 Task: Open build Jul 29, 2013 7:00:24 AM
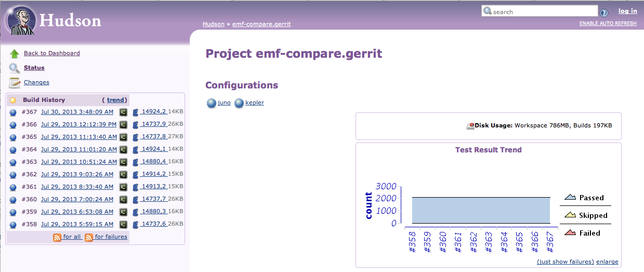tap(77, 199)
